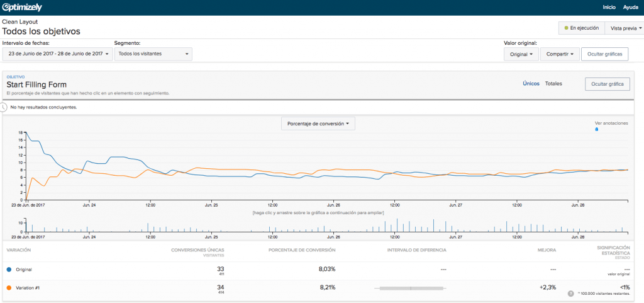Image resolution: width=644 pixels, height=303 pixels.
Task: Click the blue annotation marker icon
Action: (596, 129)
